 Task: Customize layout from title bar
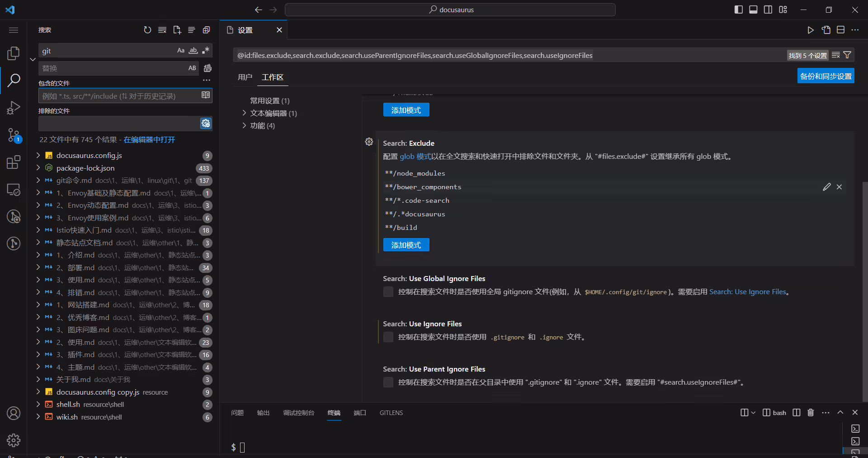783,10
